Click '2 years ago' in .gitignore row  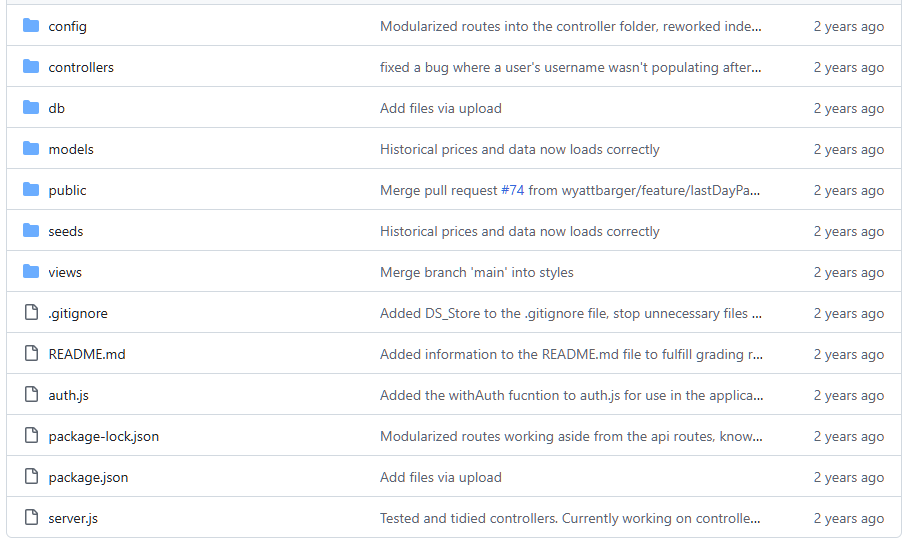[x=849, y=314]
